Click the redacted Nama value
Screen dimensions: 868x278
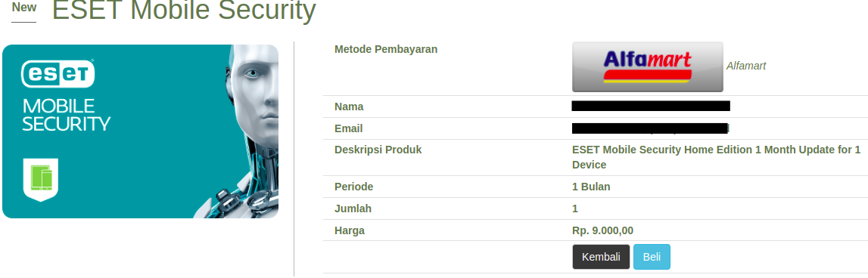click(x=651, y=106)
